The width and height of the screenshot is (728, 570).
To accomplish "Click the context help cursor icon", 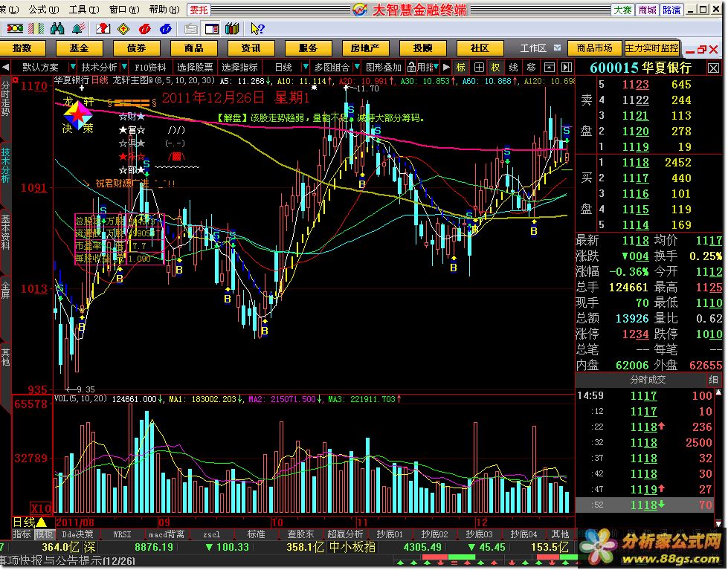I will (257, 29).
